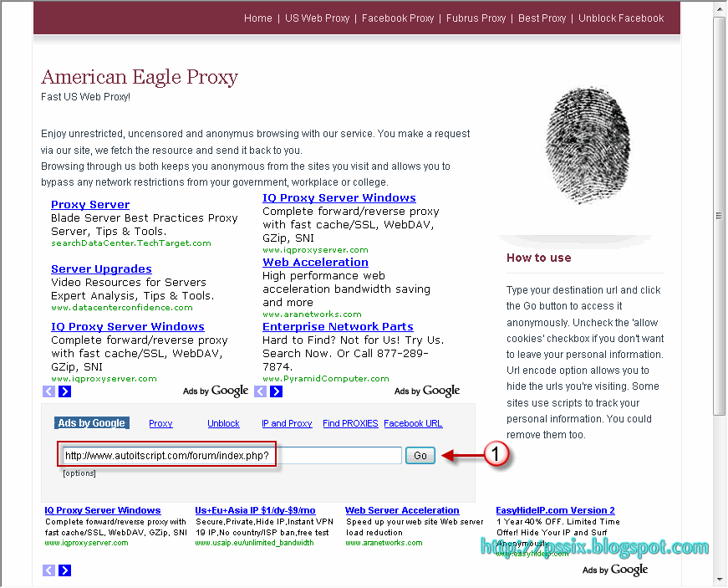Click the fingerprint image

pos(588,145)
